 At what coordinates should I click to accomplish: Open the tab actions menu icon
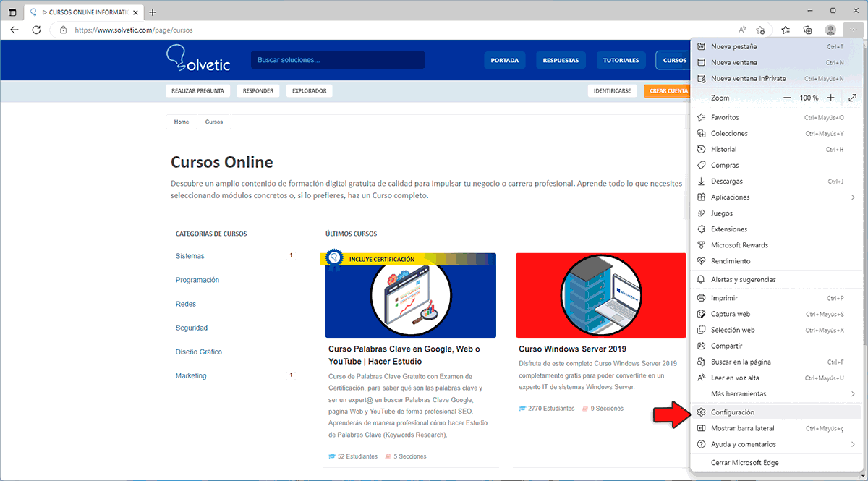click(12, 12)
